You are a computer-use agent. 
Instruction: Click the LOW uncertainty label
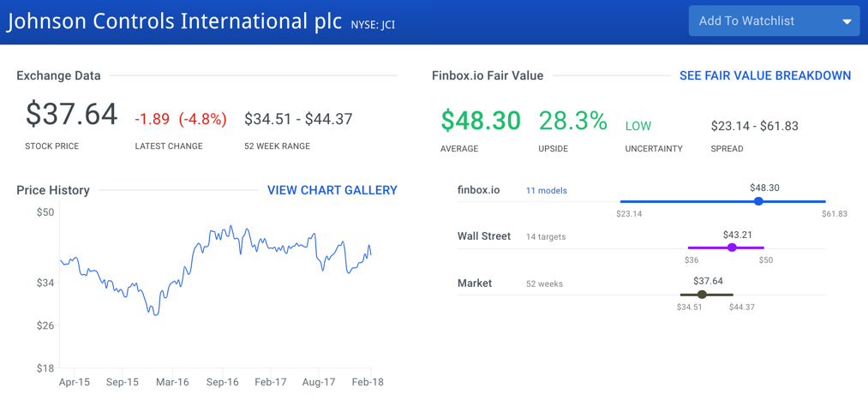point(638,126)
